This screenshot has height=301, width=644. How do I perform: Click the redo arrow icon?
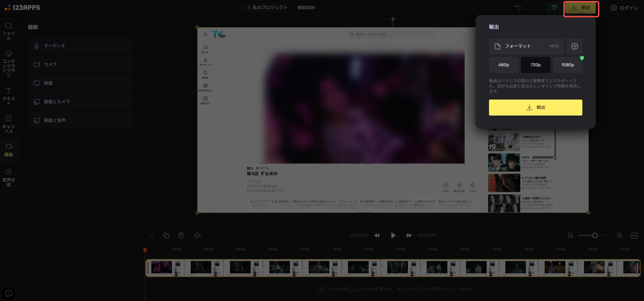pos(536,7)
